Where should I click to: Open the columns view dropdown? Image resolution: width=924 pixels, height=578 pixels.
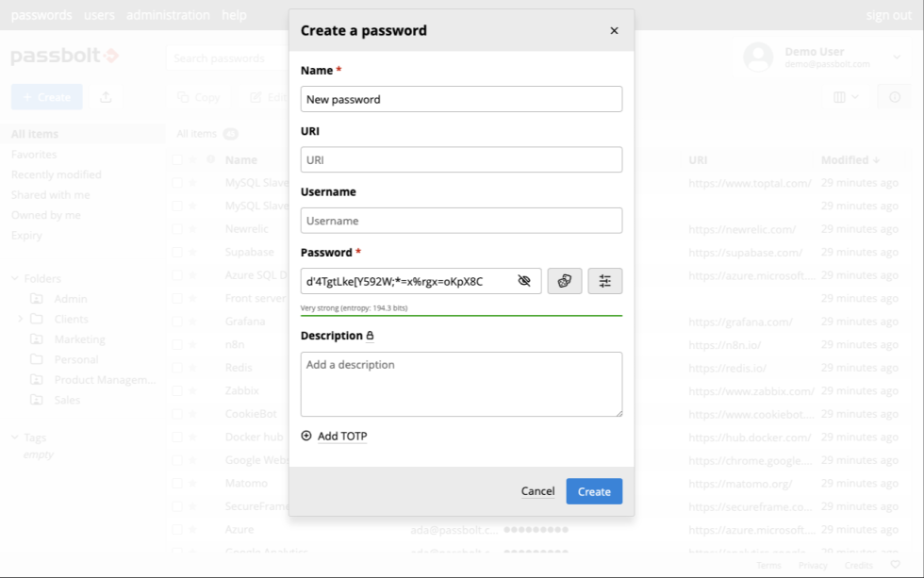click(846, 97)
